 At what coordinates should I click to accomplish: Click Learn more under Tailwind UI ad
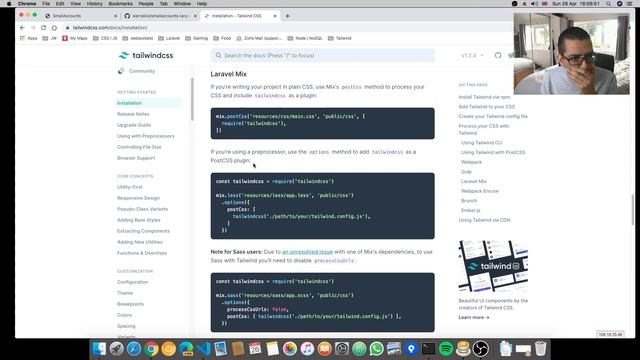point(473,317)
